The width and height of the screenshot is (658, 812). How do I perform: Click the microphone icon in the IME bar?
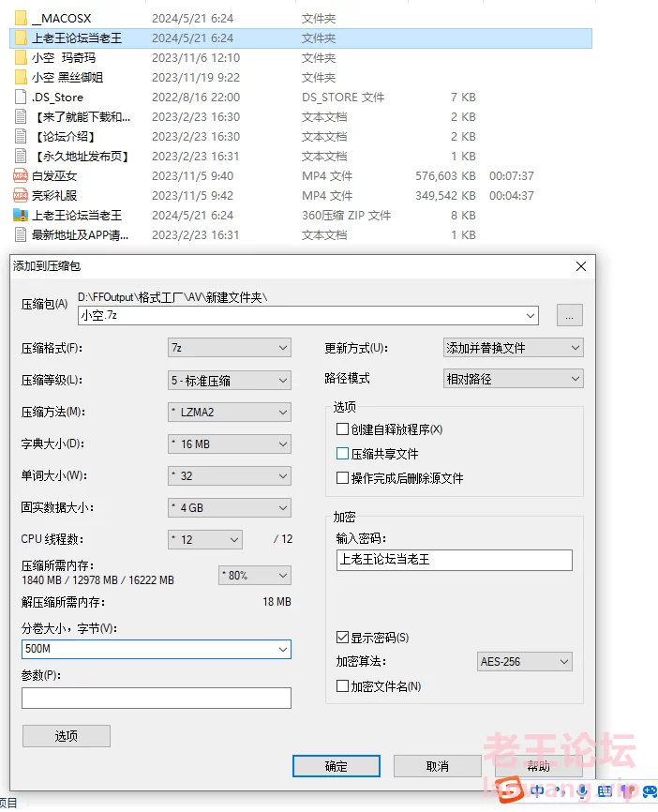583,793
